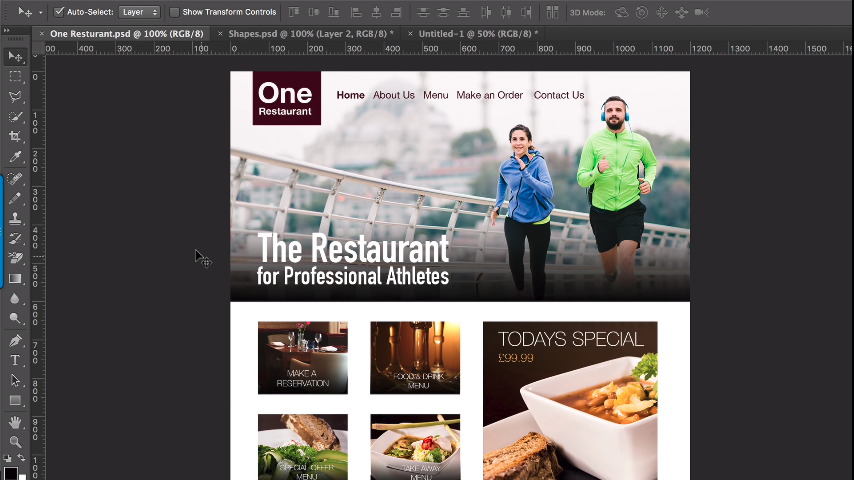
Task: Click the One Restaurant logo block
Action: (x=286, y=98)
